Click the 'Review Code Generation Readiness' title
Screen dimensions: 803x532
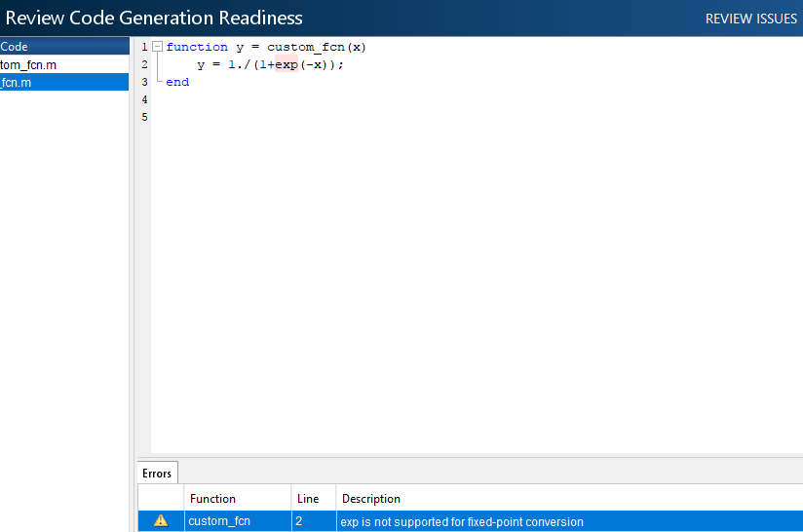(154, 18)
